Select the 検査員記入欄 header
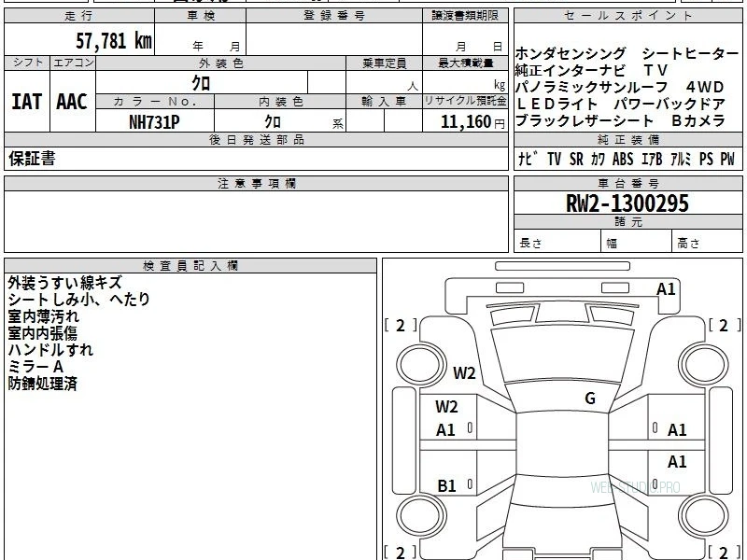Screen dimensions: 747x560 190,265
